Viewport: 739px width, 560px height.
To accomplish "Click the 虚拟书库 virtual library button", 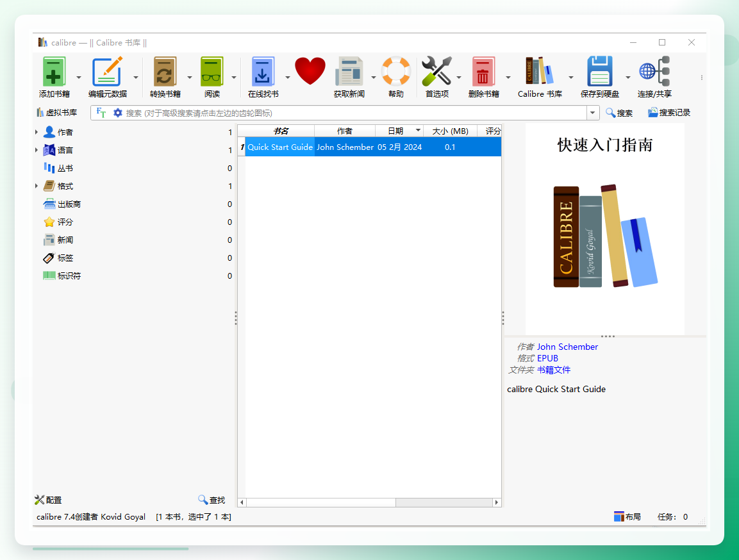I will 56,113.
